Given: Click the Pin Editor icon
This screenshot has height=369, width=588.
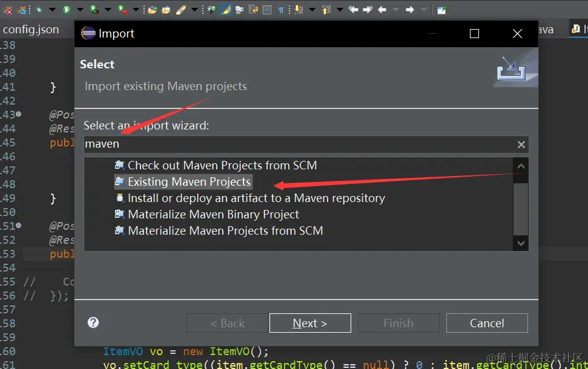Looking at the screenshot, I should click(x=441, y=10).
